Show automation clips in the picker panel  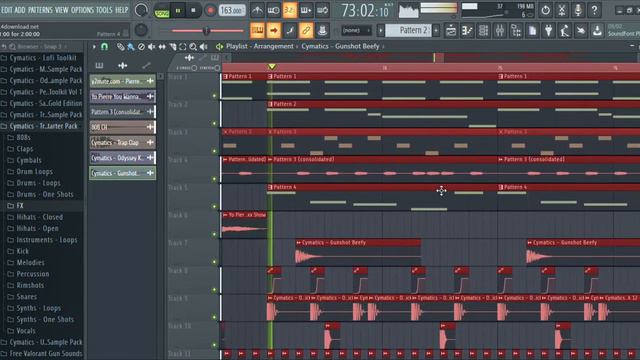coord(146,65)
